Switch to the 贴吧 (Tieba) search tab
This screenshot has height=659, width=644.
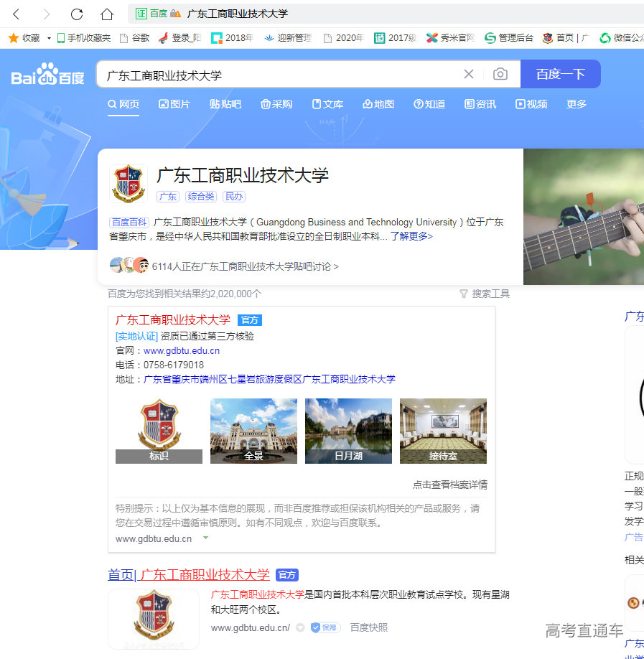click(x=225, y=103)
